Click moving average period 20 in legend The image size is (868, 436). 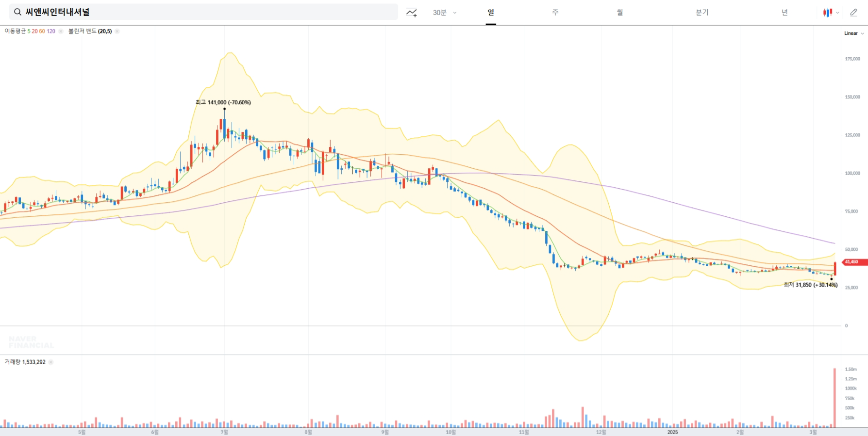(34, 31)
